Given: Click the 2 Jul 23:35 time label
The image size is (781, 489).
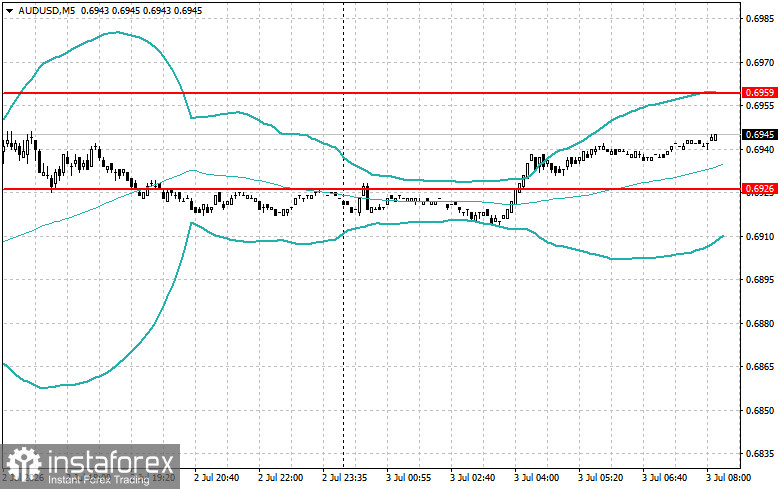Looking at the screenshot, I should point(344,478).
